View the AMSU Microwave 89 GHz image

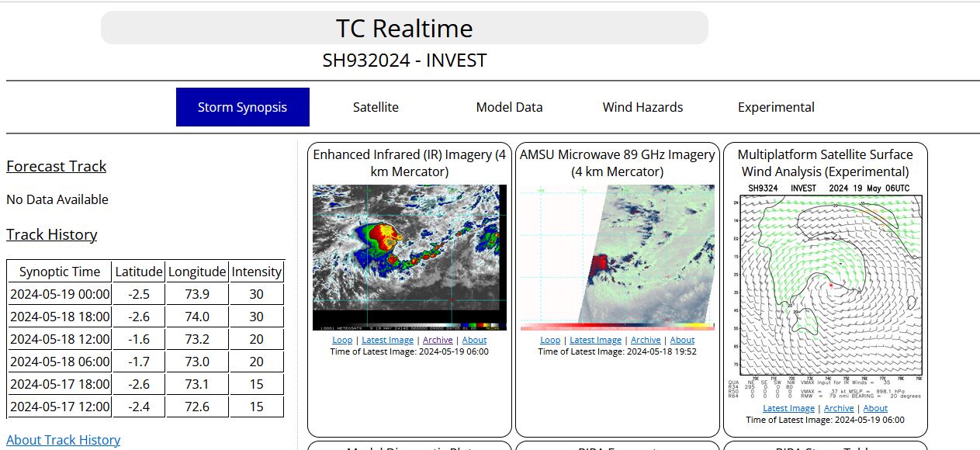(617, 257)
